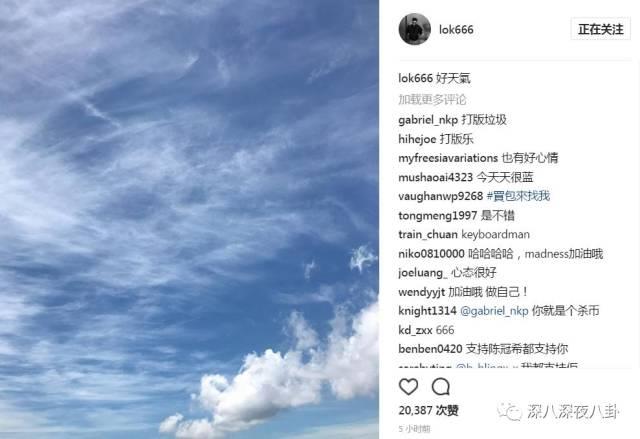640x439 pixels.
Task: Open train_chuan commenter profile
Action: click(428, 235)
